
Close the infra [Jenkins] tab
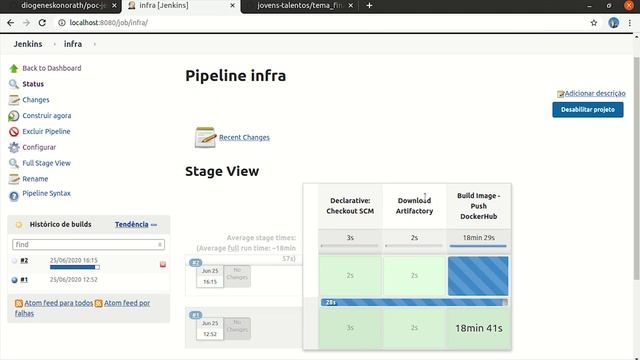pos(233,5)
